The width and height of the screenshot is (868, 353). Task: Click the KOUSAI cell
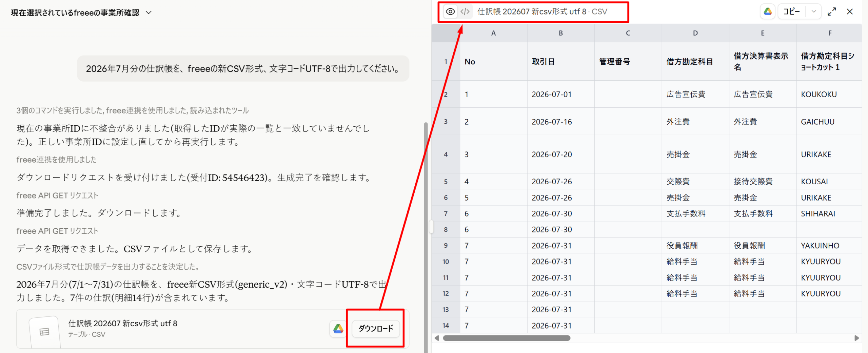(829, 182)
